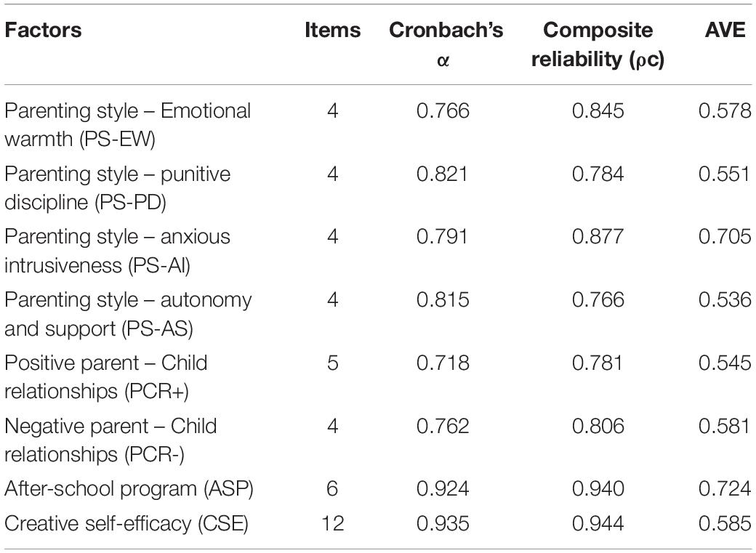756x553 pixels.
Task: Select the punitive discipline (PS-PD) row label
Action: [x=118, y=188]
